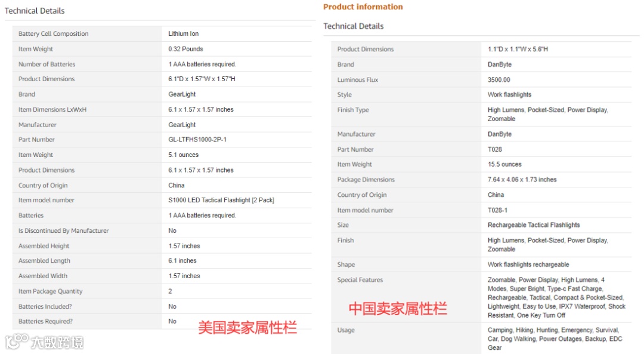Select DanByte in the Manufacturer row
The image size is (644, 354).
pos(500,134)
